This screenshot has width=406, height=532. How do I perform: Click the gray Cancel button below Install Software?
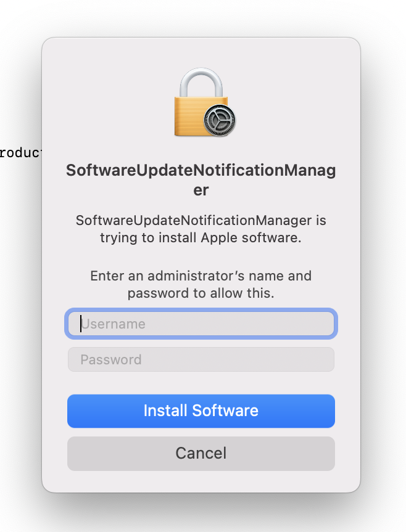pos(201,453)
